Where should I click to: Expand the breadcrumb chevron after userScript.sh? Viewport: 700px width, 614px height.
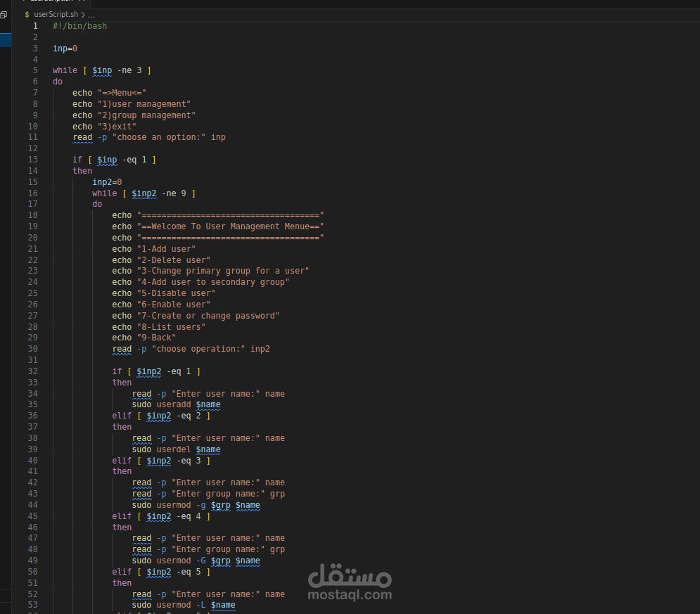click(x=83, y=15)
